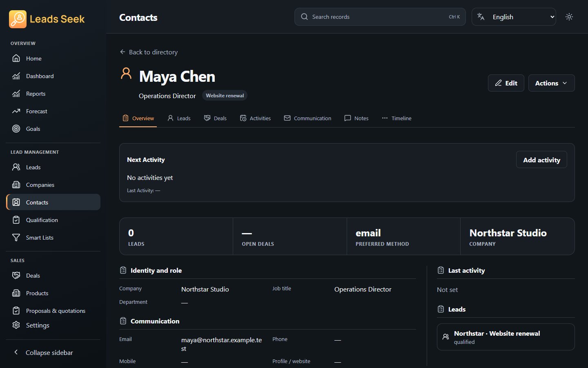588x368 pixels.
Task: Click the 'Not set' last activity text
Action: (447, 289)
